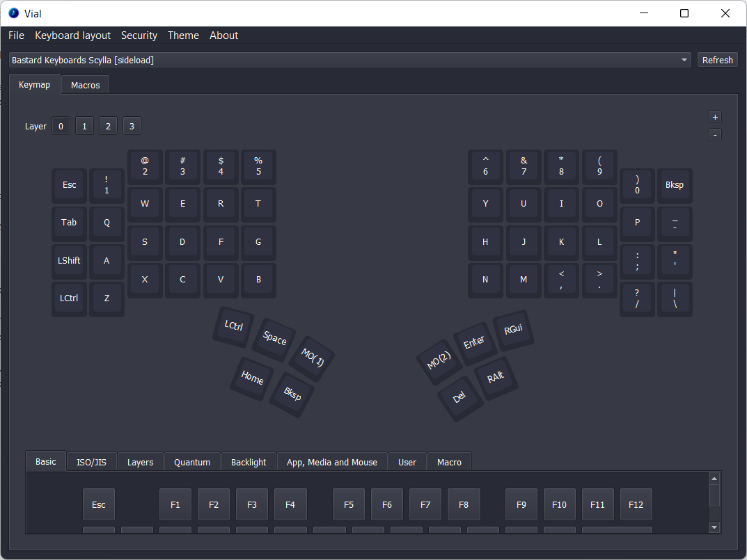Click the keycode panel scroll-up arrow
The image size is (747, 560).
714,478
